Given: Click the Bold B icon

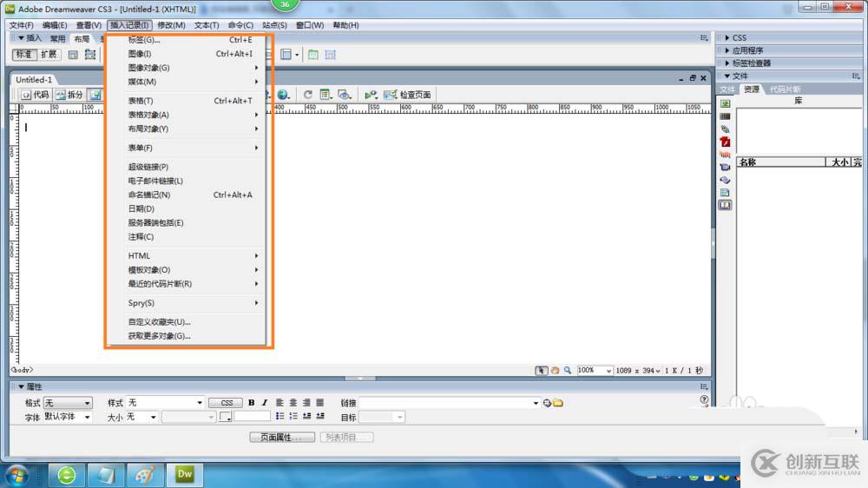Looking at the screenshot, I should tap(252, 403).
